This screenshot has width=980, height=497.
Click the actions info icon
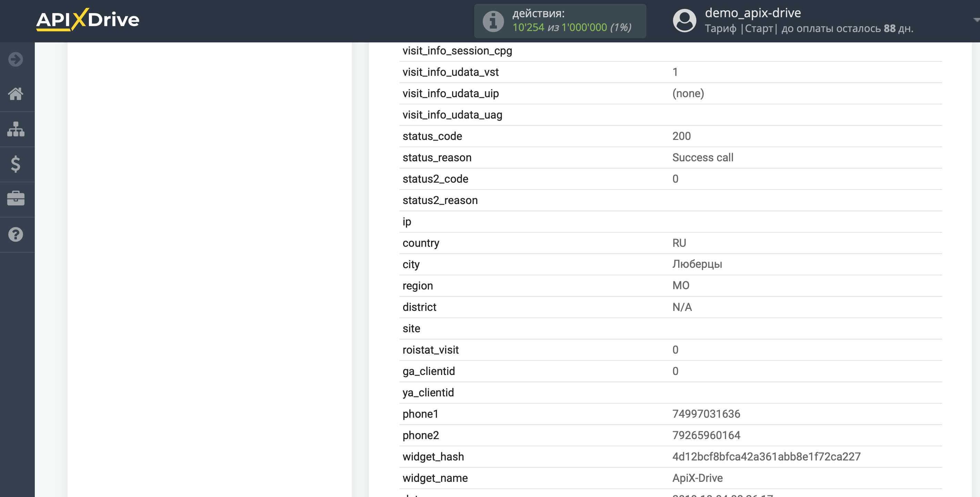pos(493,21)
